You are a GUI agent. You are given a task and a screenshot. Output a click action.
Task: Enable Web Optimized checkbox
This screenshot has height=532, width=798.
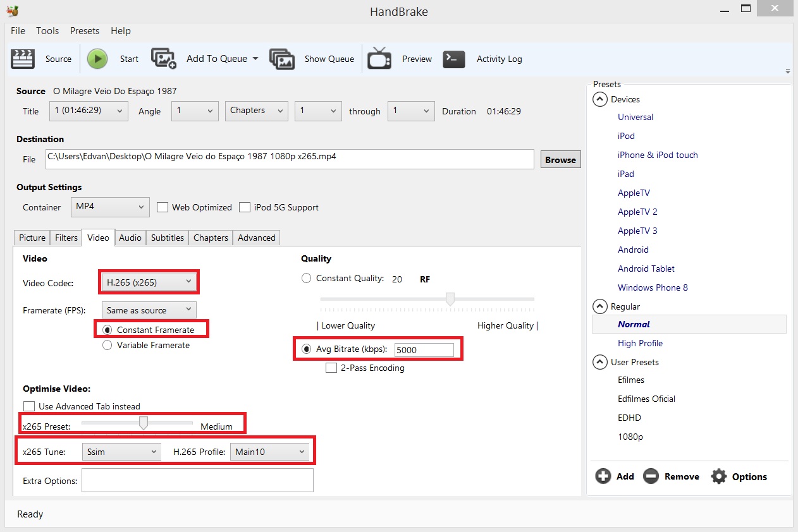point(163,207)
